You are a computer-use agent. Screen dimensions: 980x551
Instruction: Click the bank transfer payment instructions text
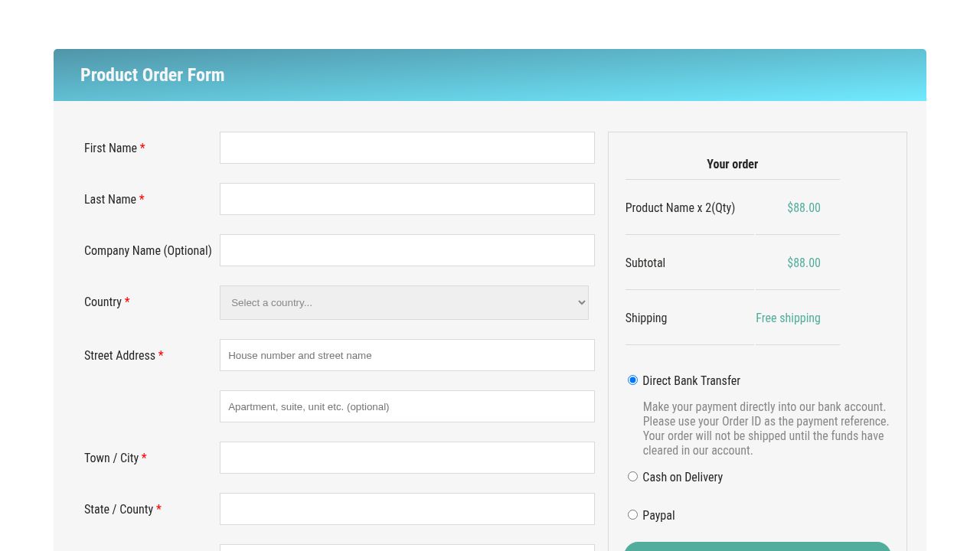[766, 429]
